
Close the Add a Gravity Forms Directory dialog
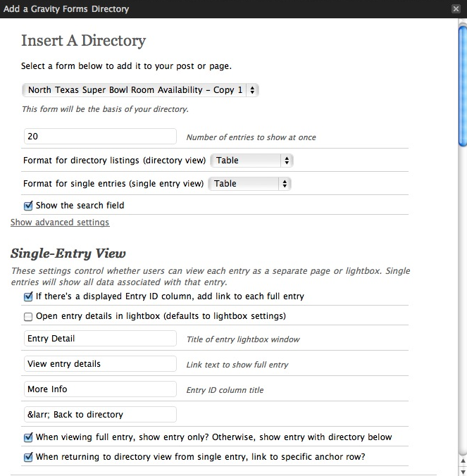pyautogui.click(x=456, y=9)
